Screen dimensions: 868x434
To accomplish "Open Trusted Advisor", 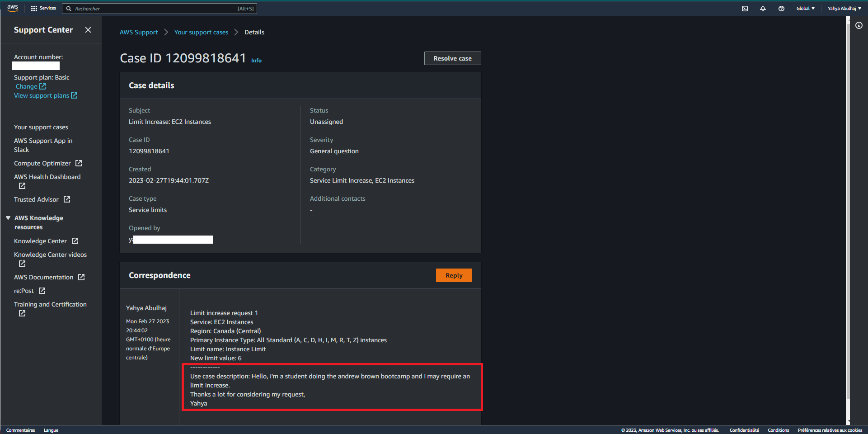I will 36,199.
